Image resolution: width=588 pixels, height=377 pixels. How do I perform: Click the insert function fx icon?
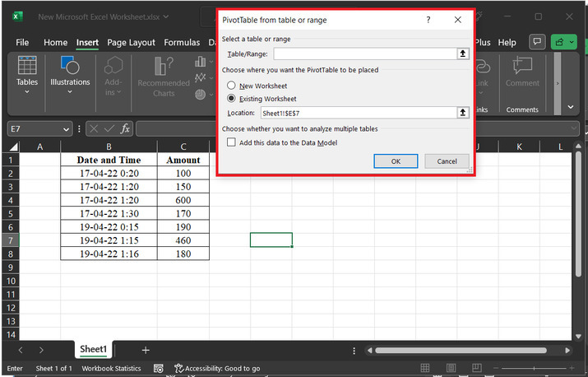(x=125, y=128)
